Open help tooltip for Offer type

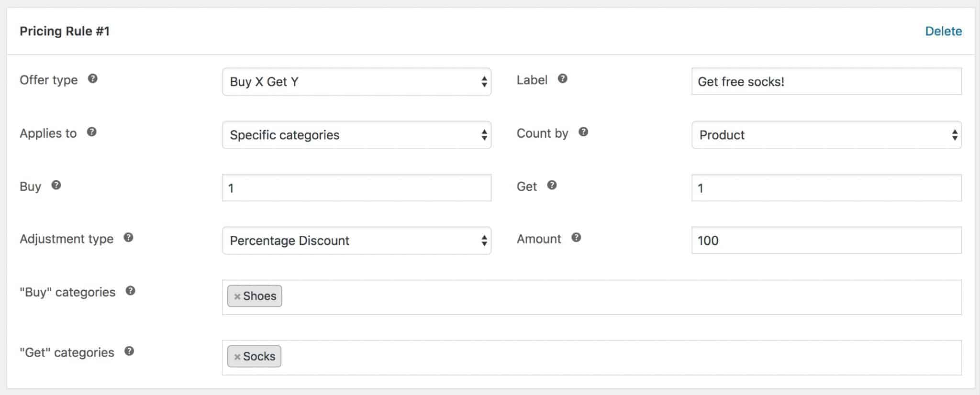[93, 79]
